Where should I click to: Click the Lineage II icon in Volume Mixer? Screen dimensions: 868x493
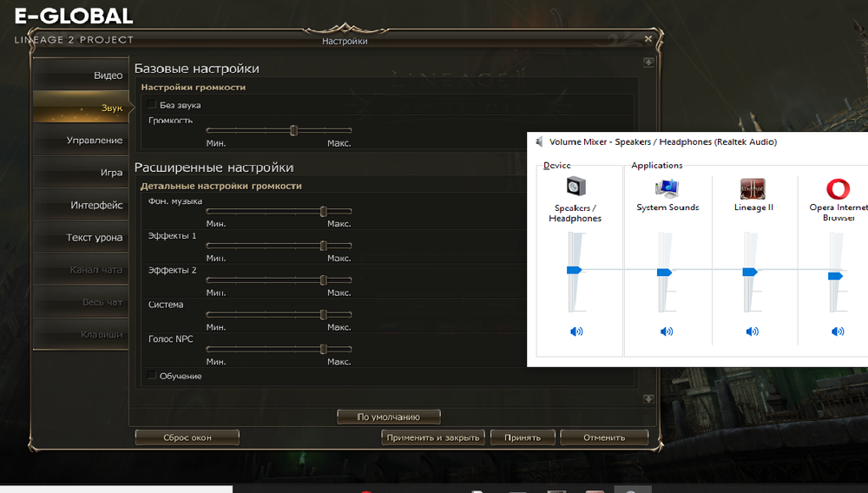[752, 188]
